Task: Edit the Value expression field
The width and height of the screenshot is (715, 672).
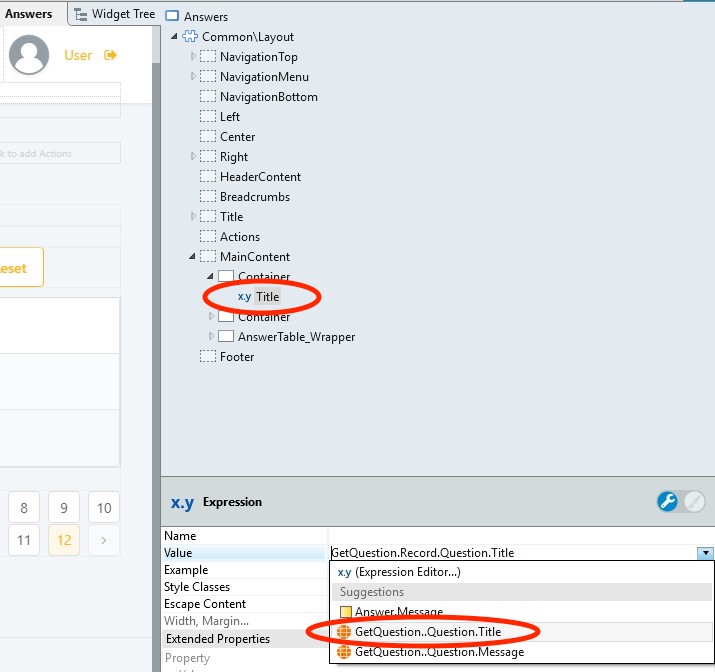Action: 513,553
